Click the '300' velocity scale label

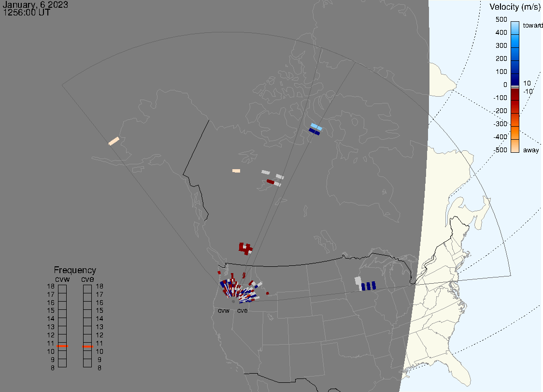tap(501, 46)
